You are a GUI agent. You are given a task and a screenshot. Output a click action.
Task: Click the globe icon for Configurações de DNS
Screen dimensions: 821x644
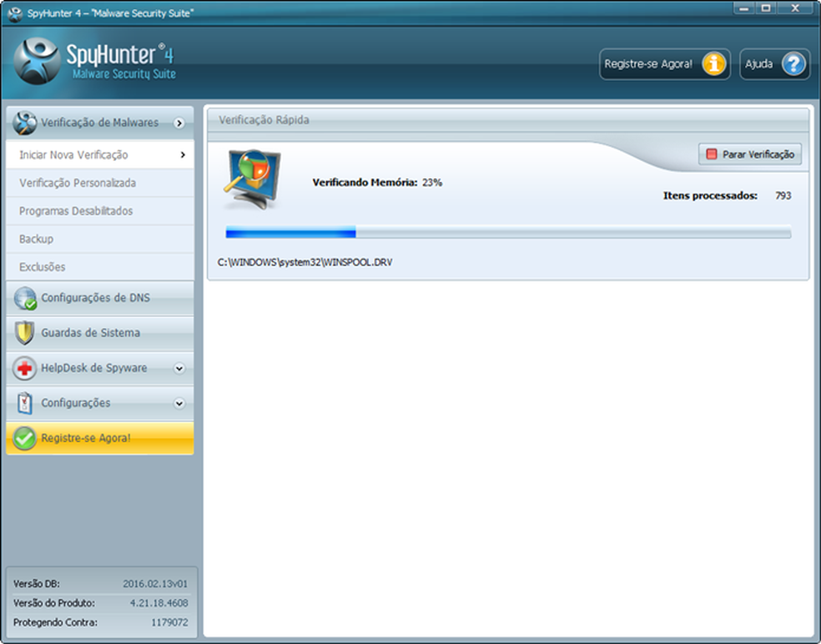coord(25,298)
